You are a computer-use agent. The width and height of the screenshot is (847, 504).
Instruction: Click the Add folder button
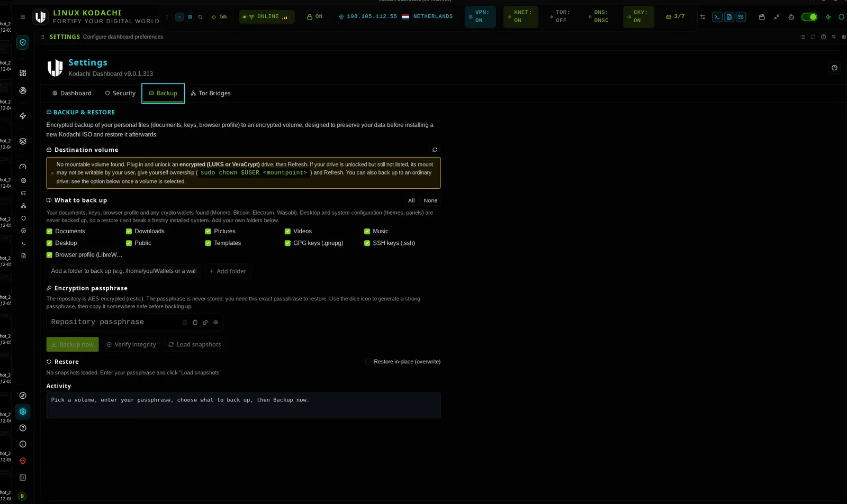click(228, 271)
